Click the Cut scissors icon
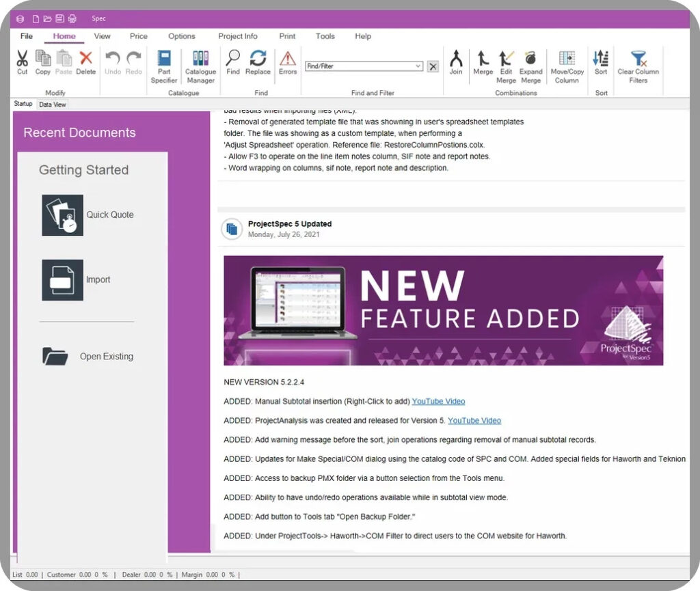 point(22,58)
